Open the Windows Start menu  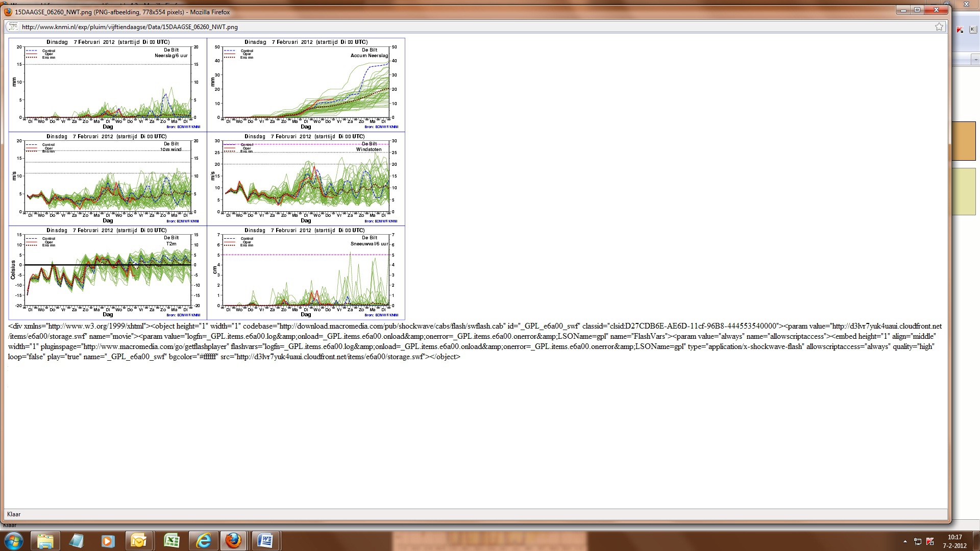14,541
